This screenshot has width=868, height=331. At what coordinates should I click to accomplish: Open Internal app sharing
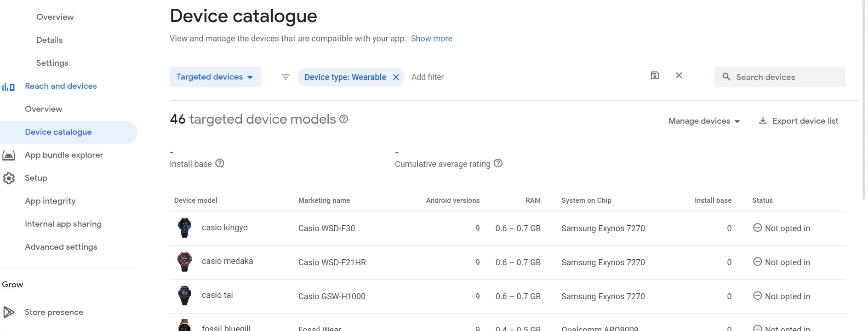point(63,224)
